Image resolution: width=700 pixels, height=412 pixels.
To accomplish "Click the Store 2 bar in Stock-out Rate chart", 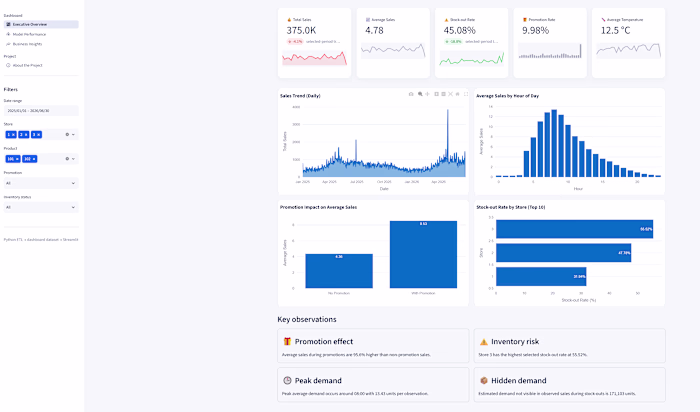I will tap(563, 253).
